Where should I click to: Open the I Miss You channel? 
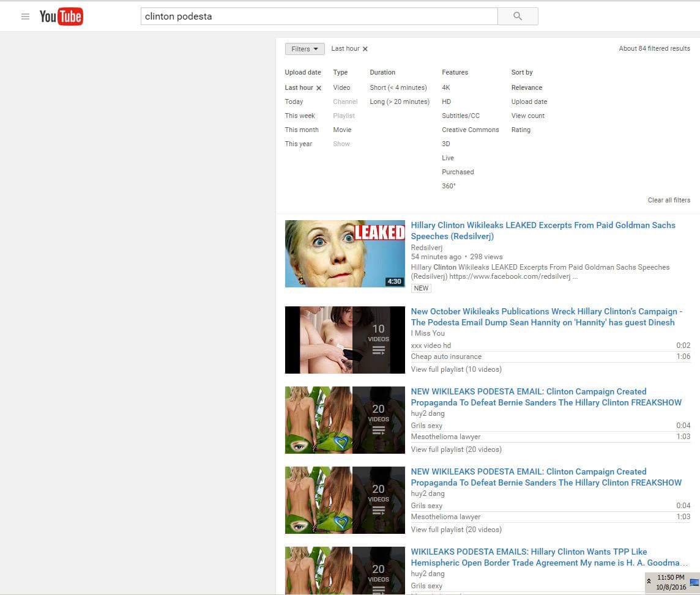pos(428,333)
